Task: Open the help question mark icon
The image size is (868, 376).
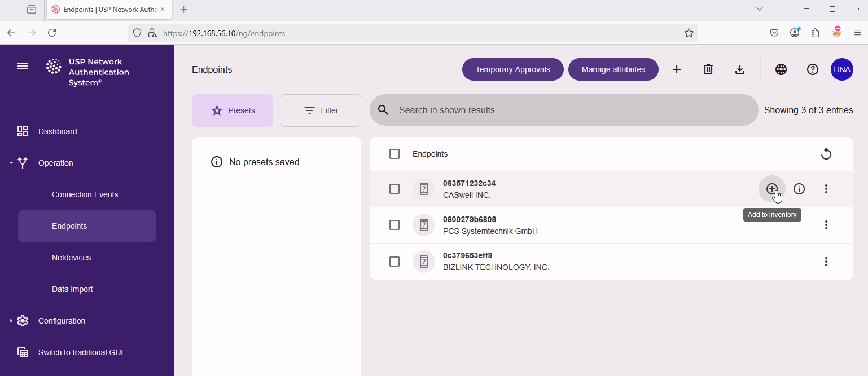Action: click(813, 69)
